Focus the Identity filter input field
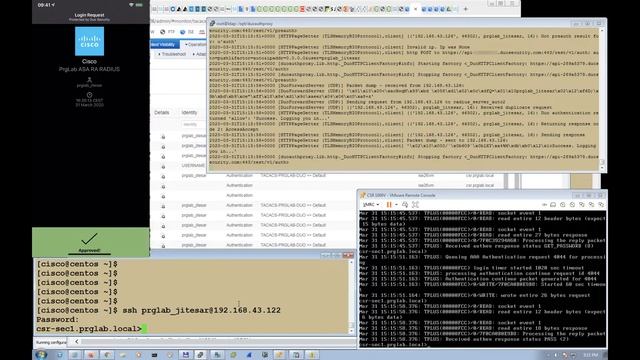This screenshot has height=360, width=640. (194, 124)
